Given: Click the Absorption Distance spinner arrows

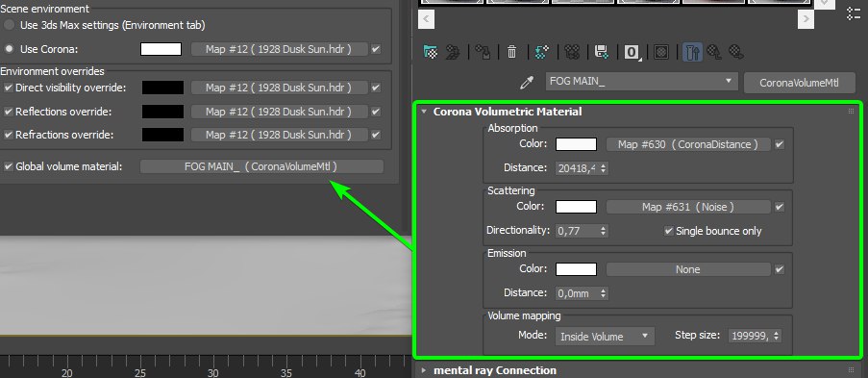Looking at the screenshot, I should [604, 168].
